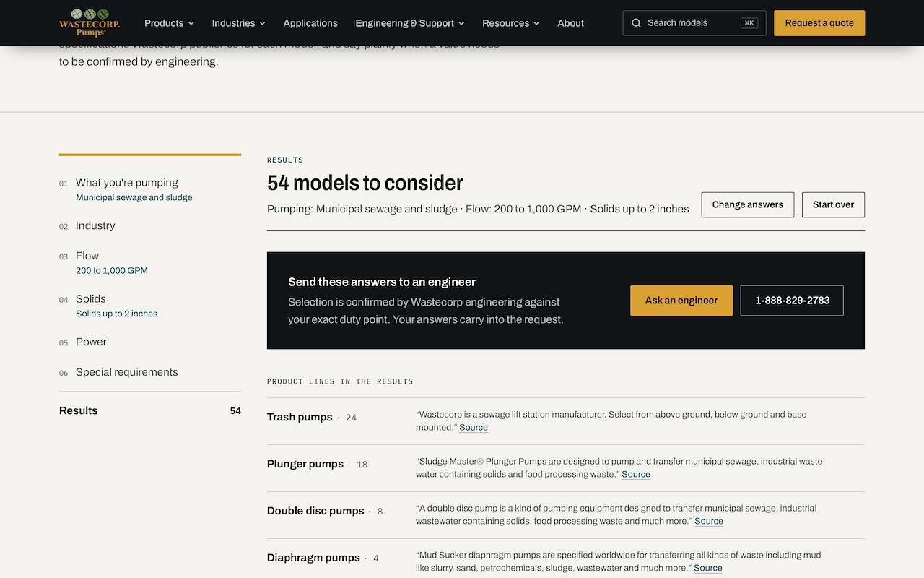Viewport: 924px width, 578px height.
Task: Call the 1-888-829-2783 button
Action: coord(792,301)
